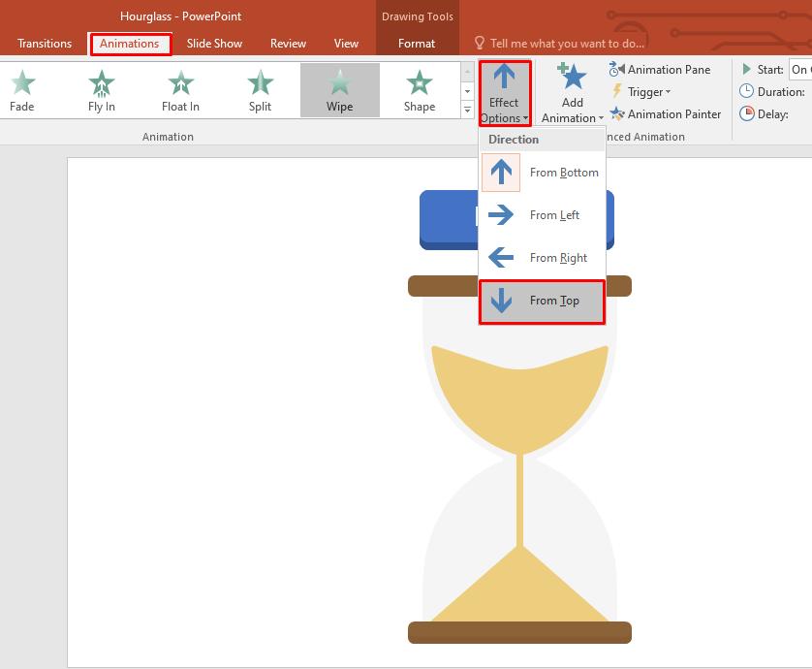Open the Effect Options dropdown
Image resolution: width=812 pixels, height=669 pixels.
click(503, 91)
